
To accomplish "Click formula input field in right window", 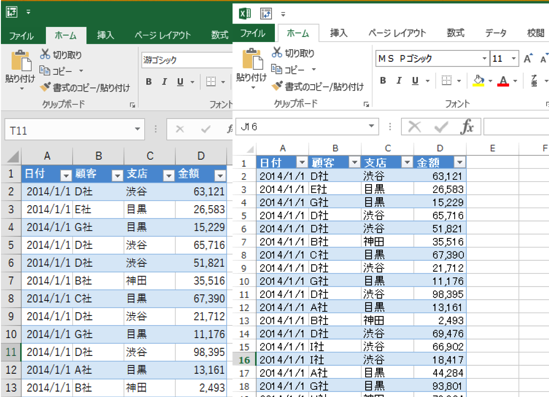I will pyautogui.click(x=516, y=126).
